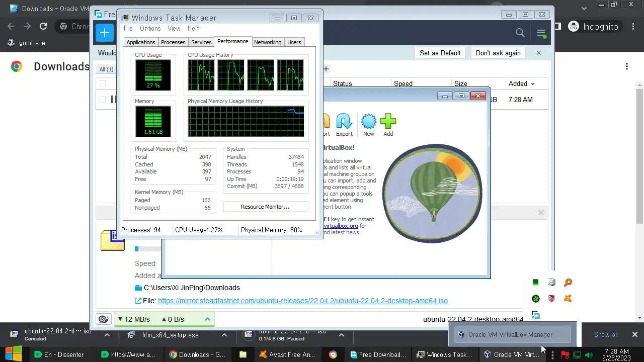Switch to Networking tab in Task Manager

[x=268, y=42]
